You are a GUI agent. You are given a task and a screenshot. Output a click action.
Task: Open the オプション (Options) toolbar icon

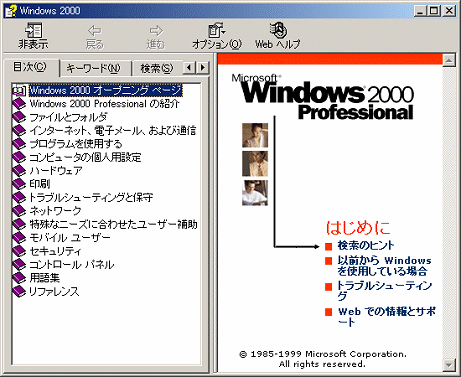(x=217, y=30)
